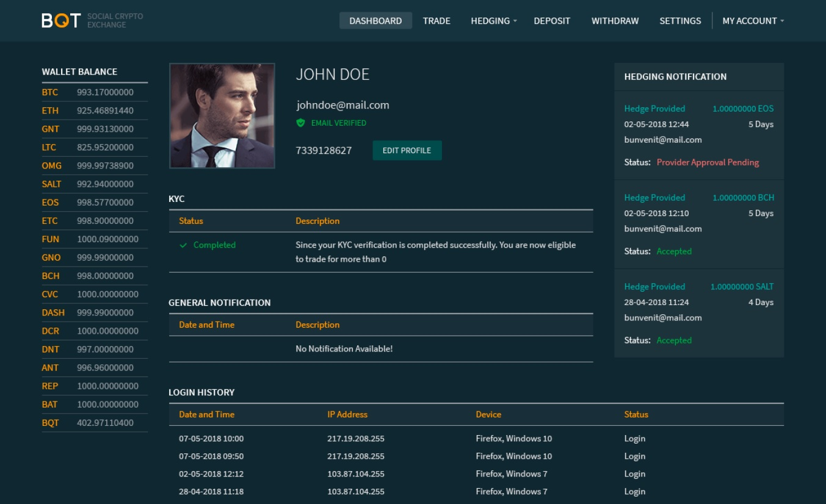Click the green email verified shield icon
Screen dimensions: 826x504
click(x=300, y=123)
